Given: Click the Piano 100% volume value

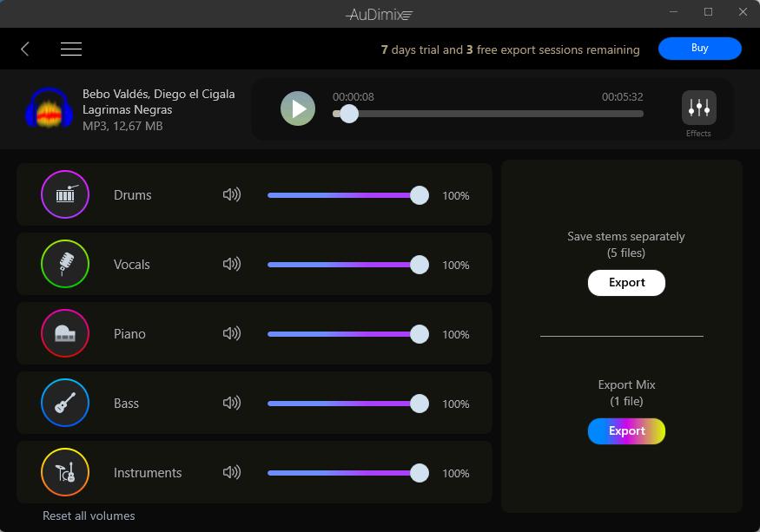Looking at the screenshot, I should pyautogui.click(x=456, y=334).
